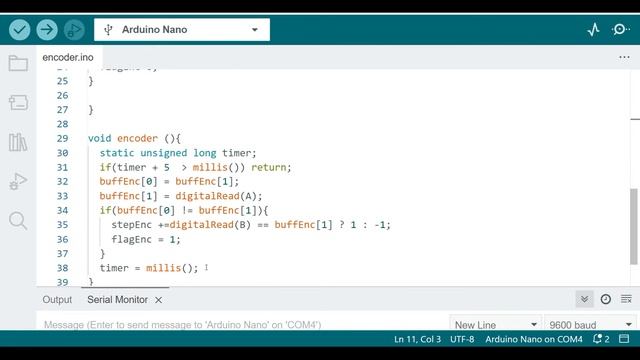Open the Boards Manager sidebar icon
Screen dimensions: 640x360
[18, 102]
